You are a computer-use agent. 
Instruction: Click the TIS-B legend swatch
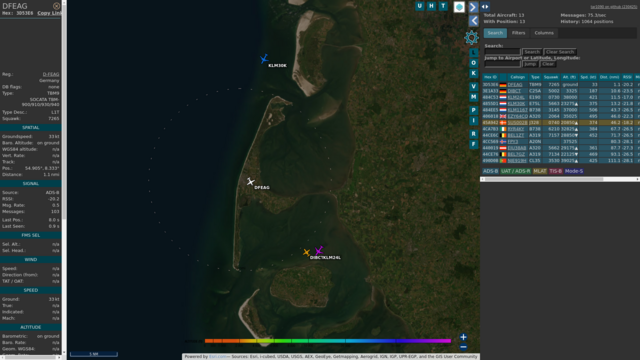tap(556, 171)
